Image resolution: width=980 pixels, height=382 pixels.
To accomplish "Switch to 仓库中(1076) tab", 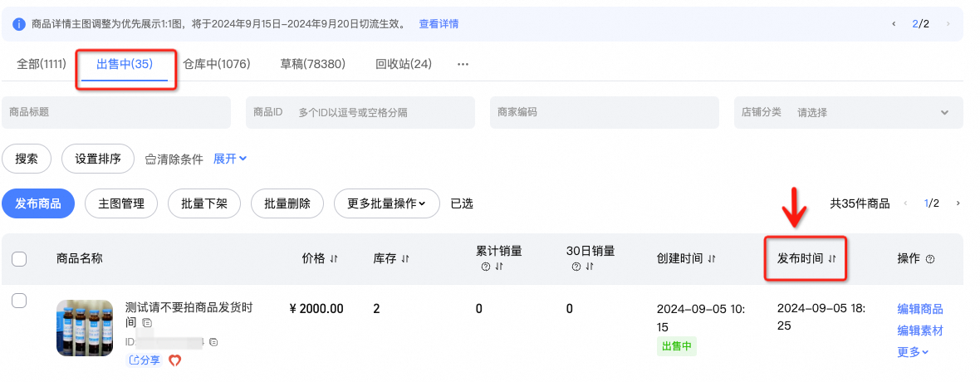I will coord(216,64).
